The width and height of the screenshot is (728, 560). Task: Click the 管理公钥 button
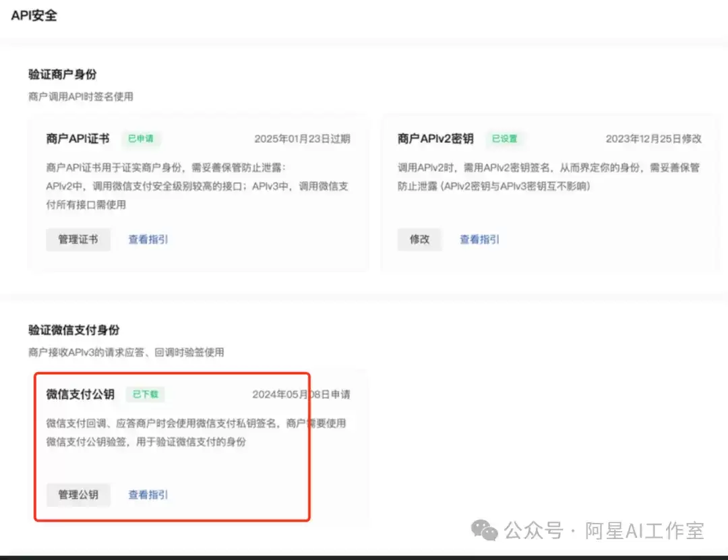pos(78,495)
